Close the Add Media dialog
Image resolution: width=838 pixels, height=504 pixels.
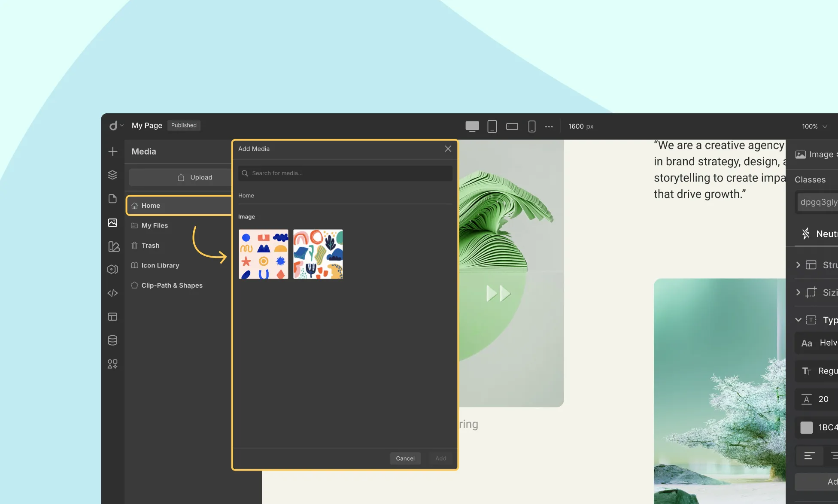click(x=448, y=149)
